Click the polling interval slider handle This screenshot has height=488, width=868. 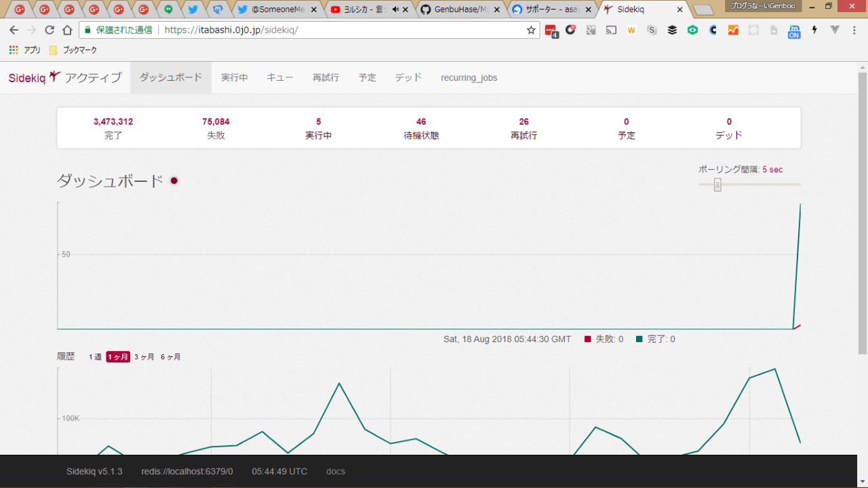click(717, 185)
